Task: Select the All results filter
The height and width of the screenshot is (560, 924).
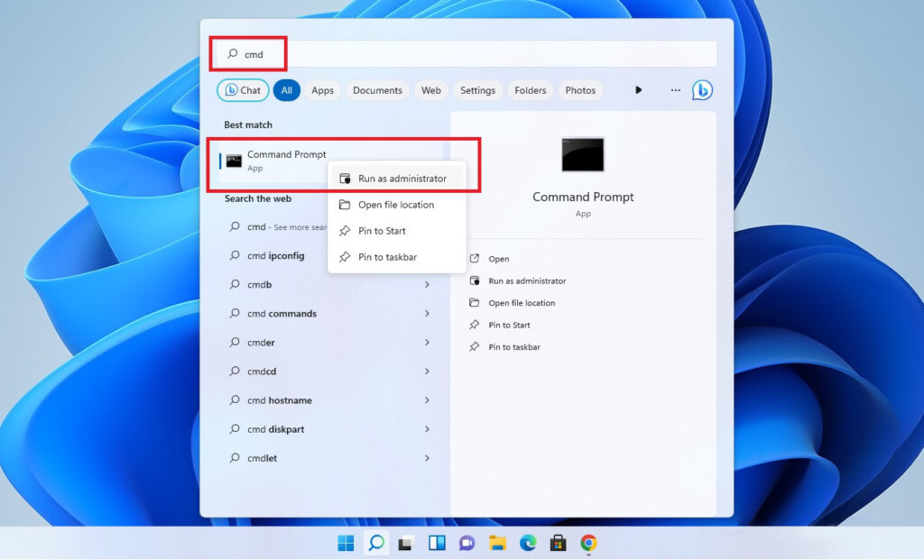Action: 287,90
